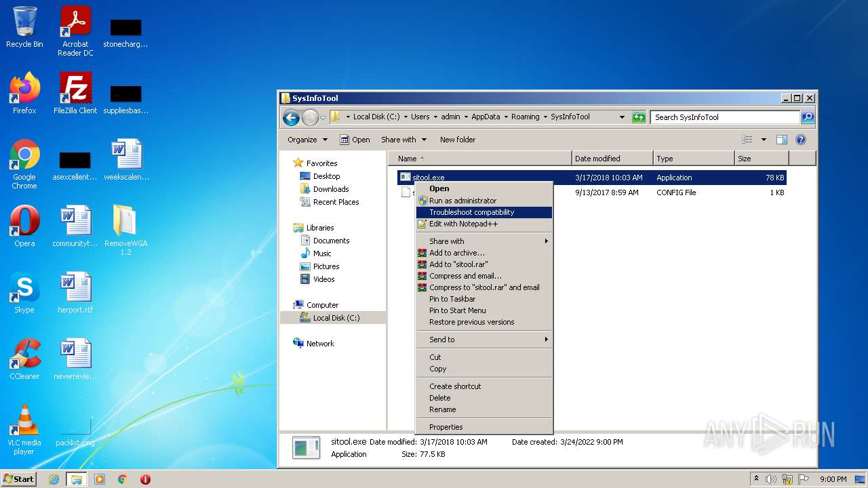
Task: Choose Open in the context menu
Action: pos(484,188)
